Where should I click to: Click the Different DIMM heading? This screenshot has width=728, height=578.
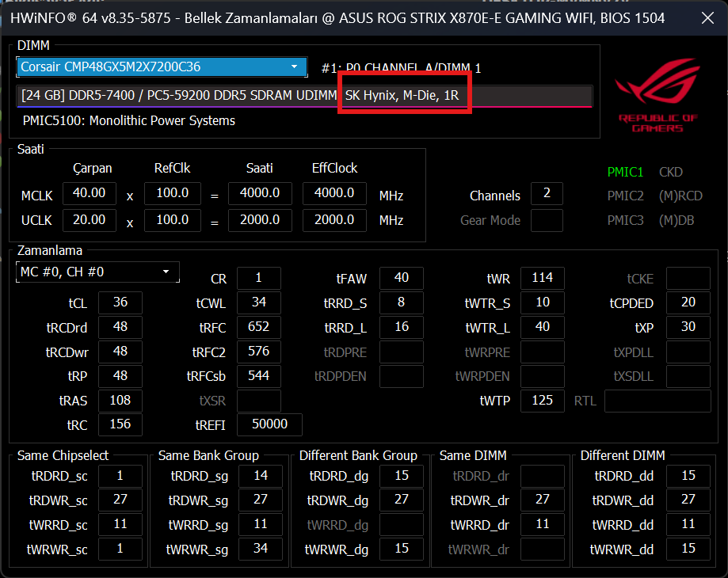tap(623, 455)
